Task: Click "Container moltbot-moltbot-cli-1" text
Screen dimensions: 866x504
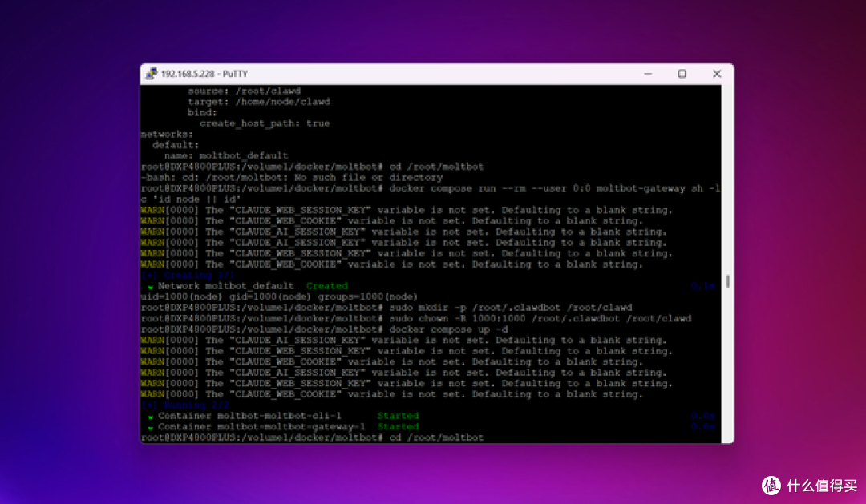Action: point(249,416)
